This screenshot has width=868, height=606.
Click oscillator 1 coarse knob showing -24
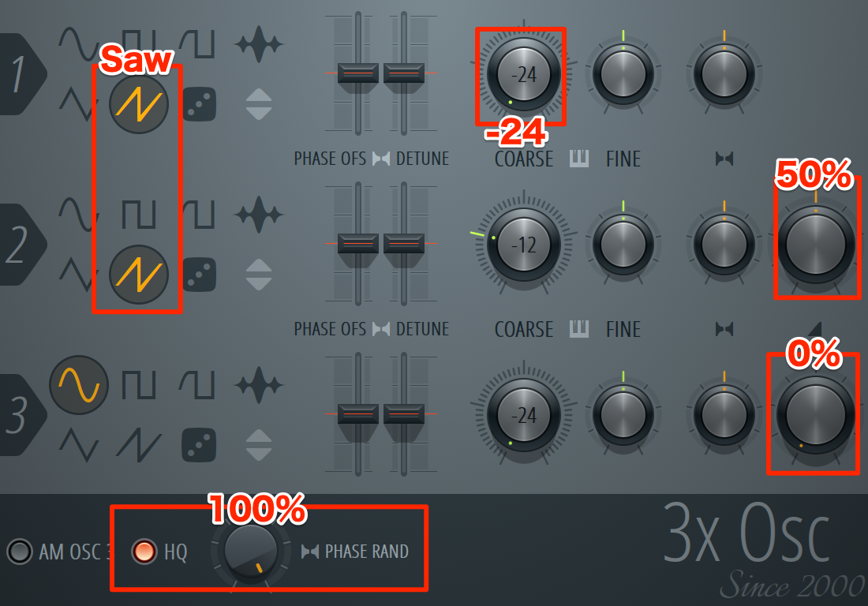click(524, 74)
